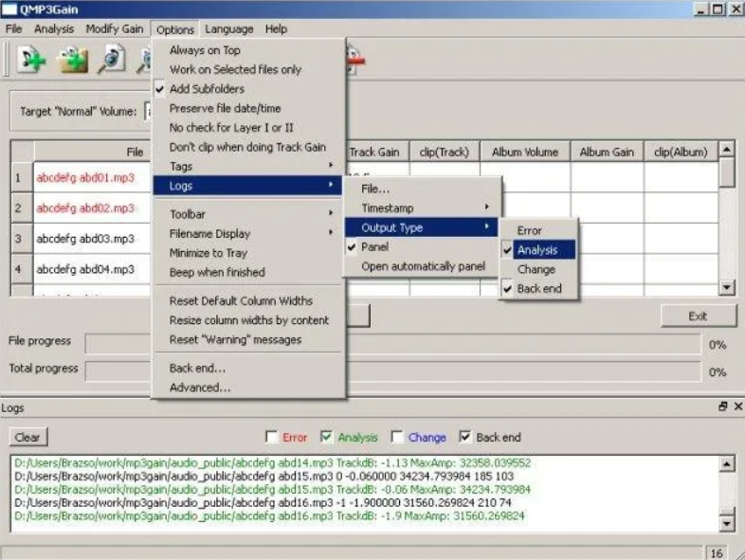Choose File... in Logs submenu

pyautogui.click(x=421, y=190)
